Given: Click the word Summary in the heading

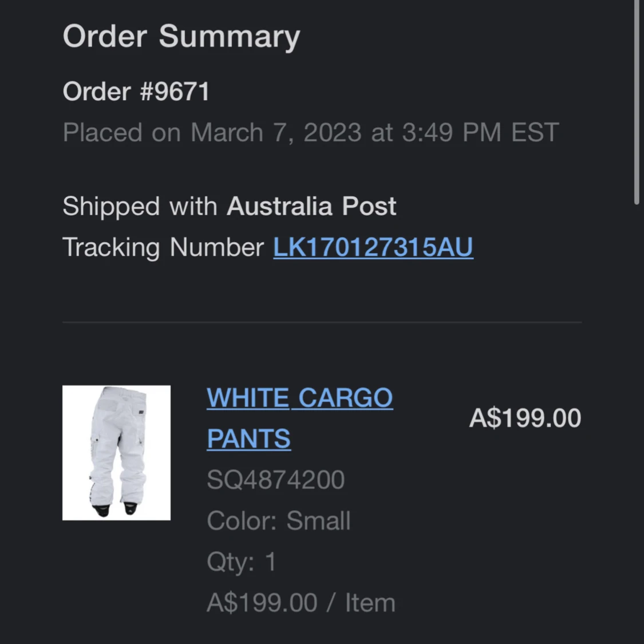Looking at the screenshot, I should [230, 37].
